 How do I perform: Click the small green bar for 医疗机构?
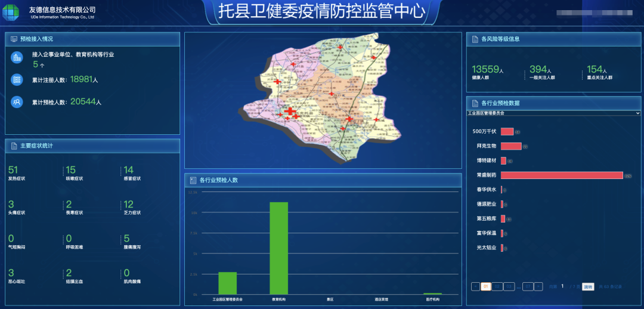tap(432, 294)
